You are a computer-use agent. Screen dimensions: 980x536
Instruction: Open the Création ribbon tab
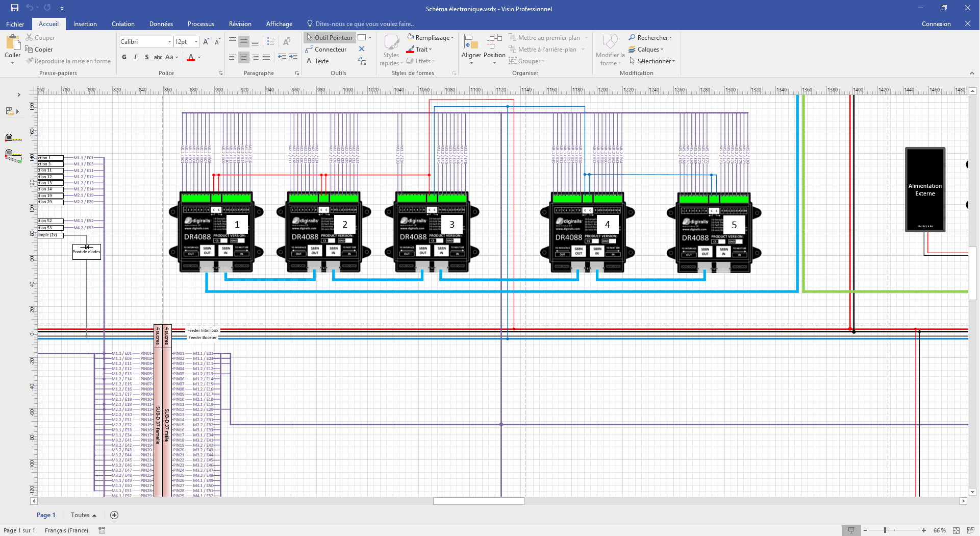[123, 23]
